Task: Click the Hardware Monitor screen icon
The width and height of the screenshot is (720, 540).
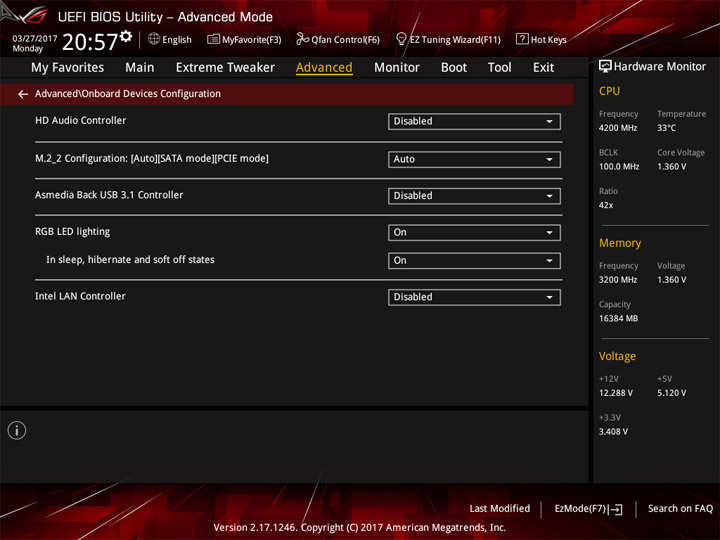Action: pos(605,67)
